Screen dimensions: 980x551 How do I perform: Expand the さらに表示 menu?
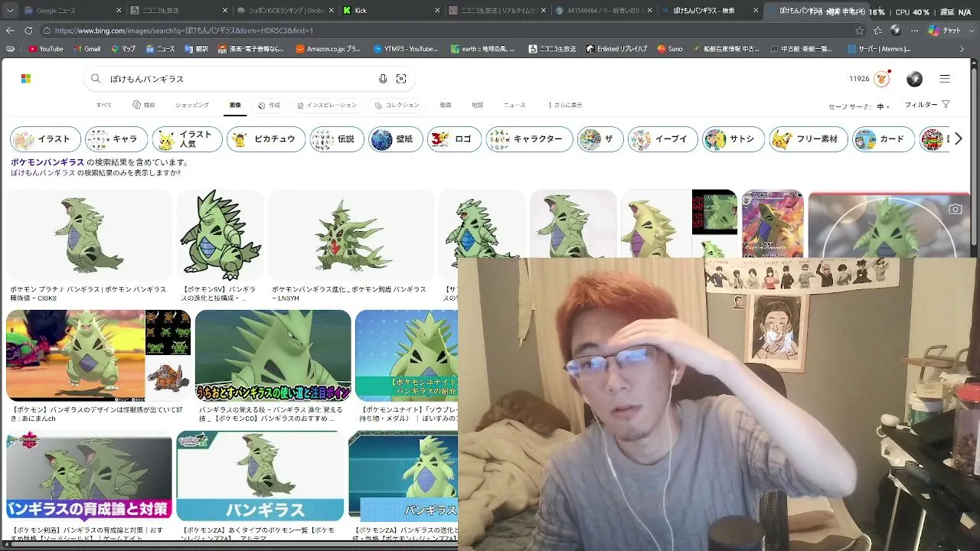tap(565, 105)
